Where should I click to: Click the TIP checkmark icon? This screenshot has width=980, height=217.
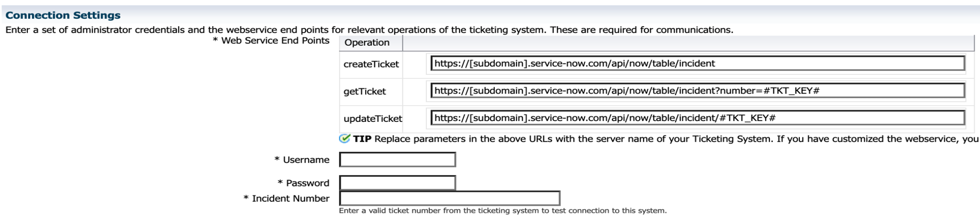coord(344,139)
